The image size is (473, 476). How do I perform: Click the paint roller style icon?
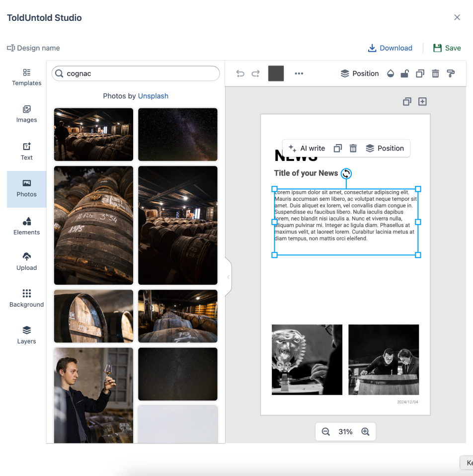point(451,74)
